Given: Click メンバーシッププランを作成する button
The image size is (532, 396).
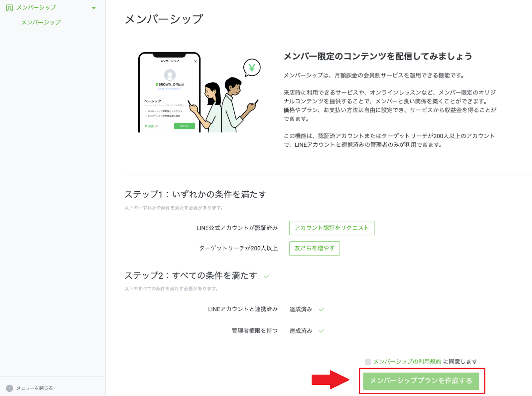Looking at the screenshot, I should pyautogui.click(x=421, y=381).
